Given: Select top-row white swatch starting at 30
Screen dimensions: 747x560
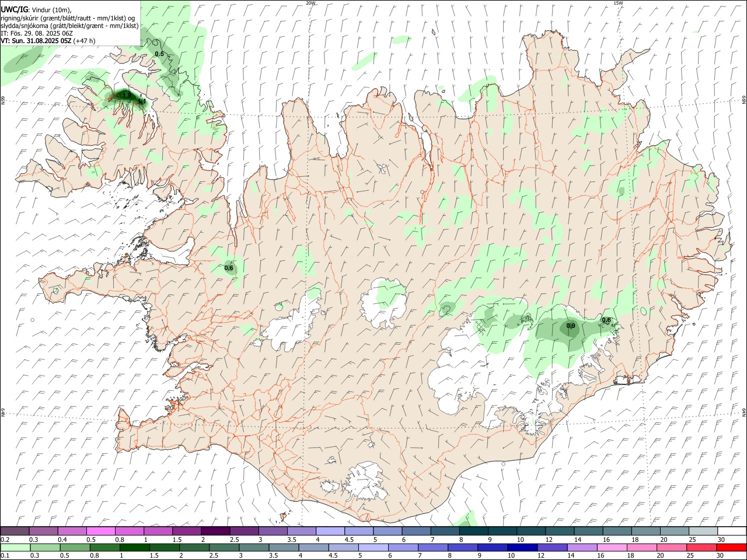Looking at the screenshot, I should click(x=731, y=531).
